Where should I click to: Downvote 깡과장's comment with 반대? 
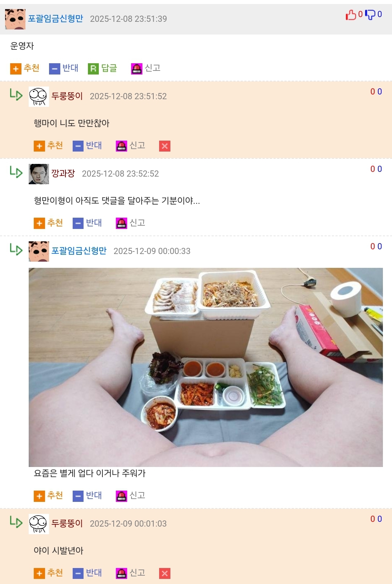[87, 223]
